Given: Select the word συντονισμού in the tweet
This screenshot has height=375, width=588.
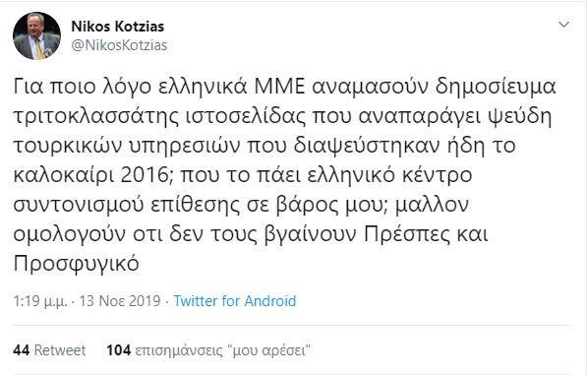Looking at the screenshot, I should pos(79,205).
